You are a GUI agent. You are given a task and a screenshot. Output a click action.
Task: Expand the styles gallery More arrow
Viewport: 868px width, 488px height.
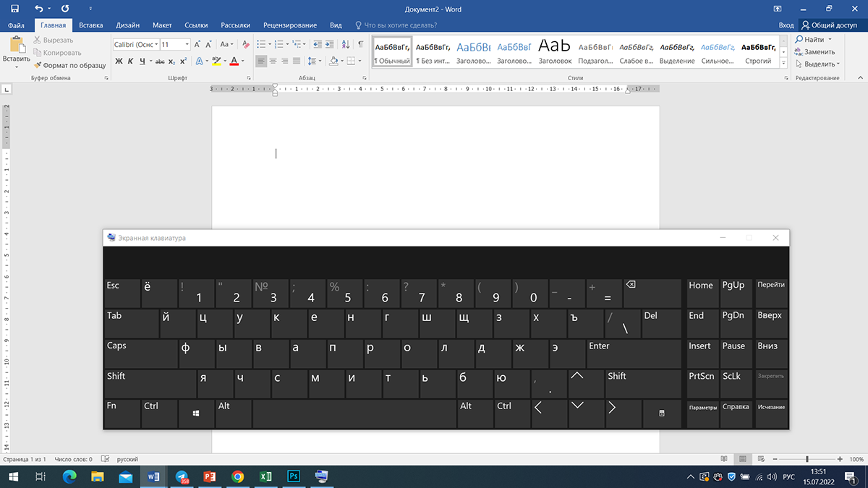(x=785, y=64)
